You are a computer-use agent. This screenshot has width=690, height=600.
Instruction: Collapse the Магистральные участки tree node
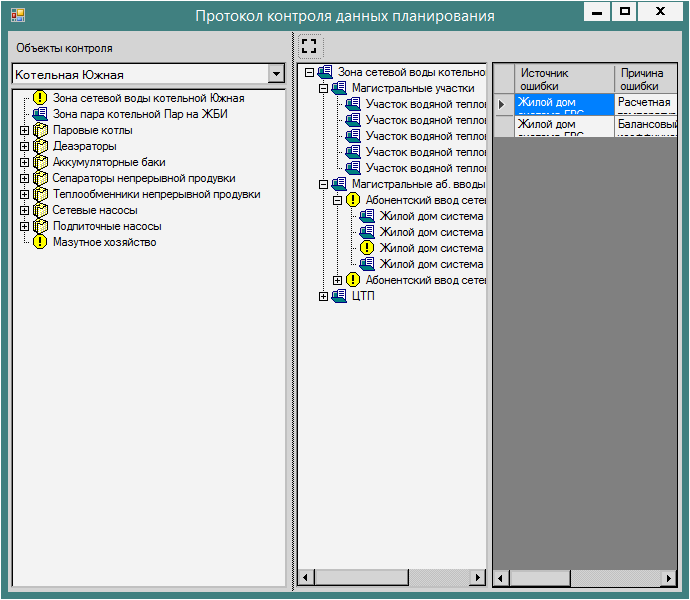(324, 88)
